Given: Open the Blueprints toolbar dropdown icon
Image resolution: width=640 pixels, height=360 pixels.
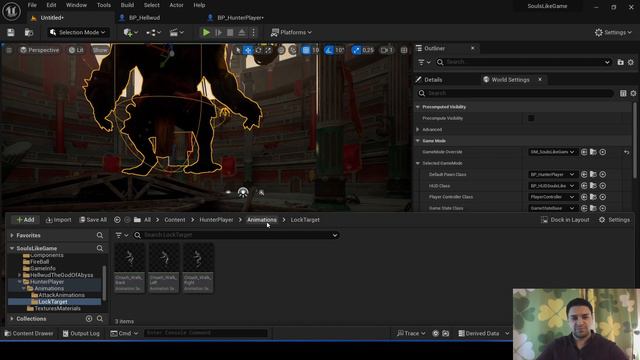Looking at the screenshot, I should [153, 32].
